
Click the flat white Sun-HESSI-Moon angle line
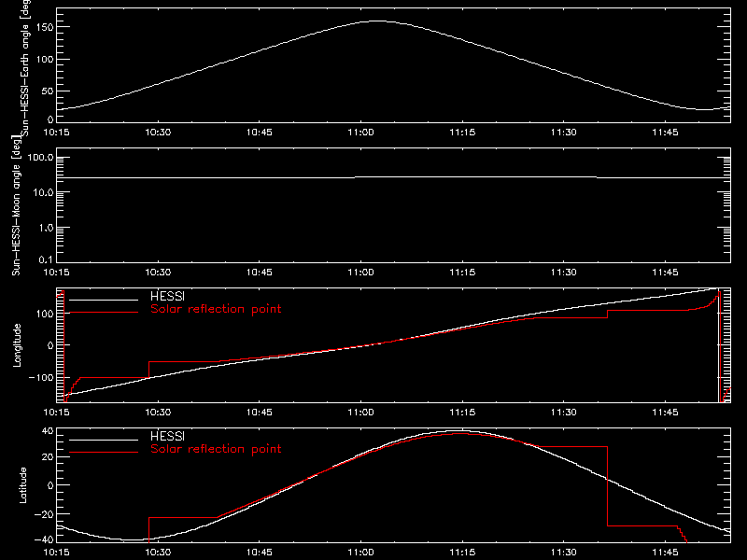click(393, 177)
